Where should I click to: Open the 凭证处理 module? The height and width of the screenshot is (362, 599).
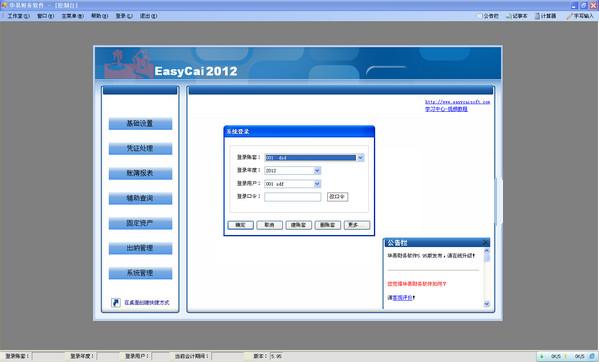[140, 149]
